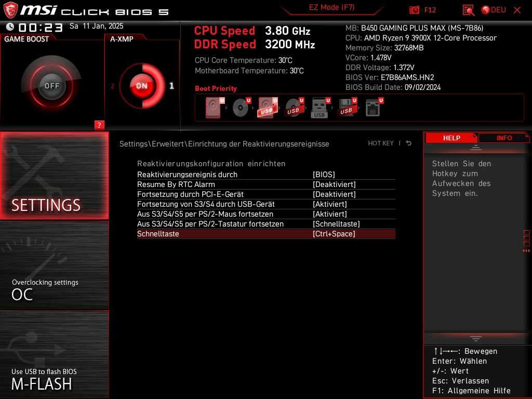
Task: Change PS/2-Maus wake value [Aktiviert]
Action: 330,214
